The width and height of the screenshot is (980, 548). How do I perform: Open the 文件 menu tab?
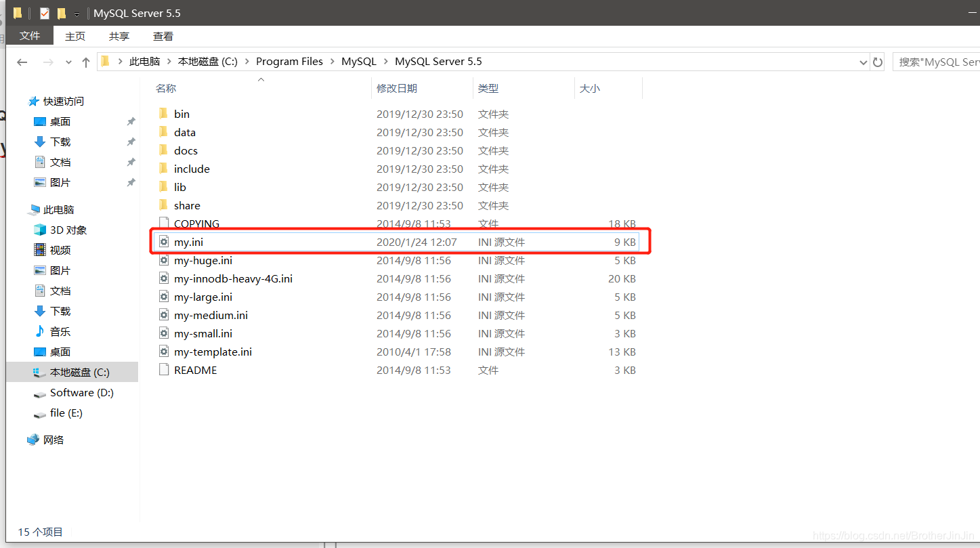pos(30,36)
